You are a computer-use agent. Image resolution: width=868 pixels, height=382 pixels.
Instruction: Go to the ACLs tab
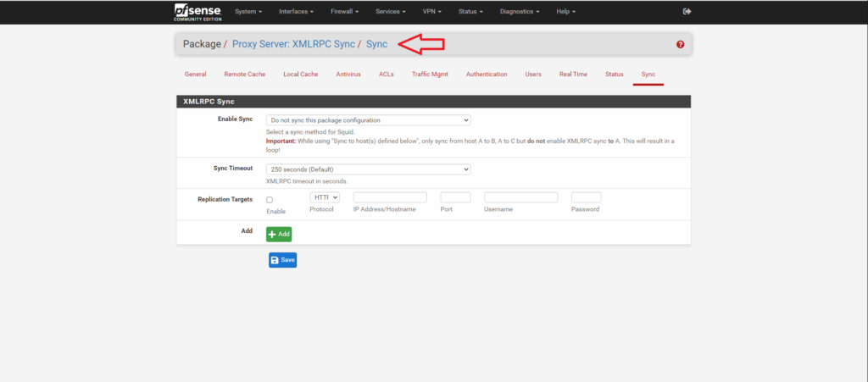coord(386,75)
